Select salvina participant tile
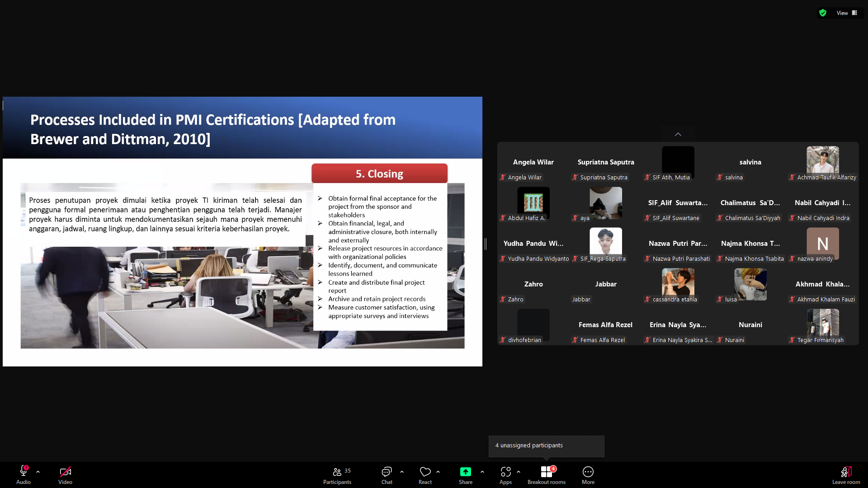This screenshot has height=488, width=868. click(x=750, y=162)
